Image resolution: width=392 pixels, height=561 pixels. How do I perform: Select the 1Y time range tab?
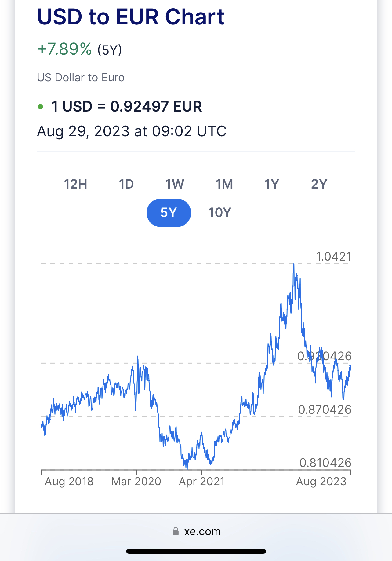[271, 184]
